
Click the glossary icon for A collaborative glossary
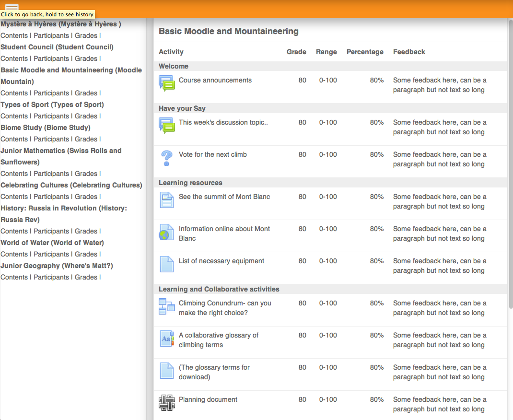tap(167, 338)
